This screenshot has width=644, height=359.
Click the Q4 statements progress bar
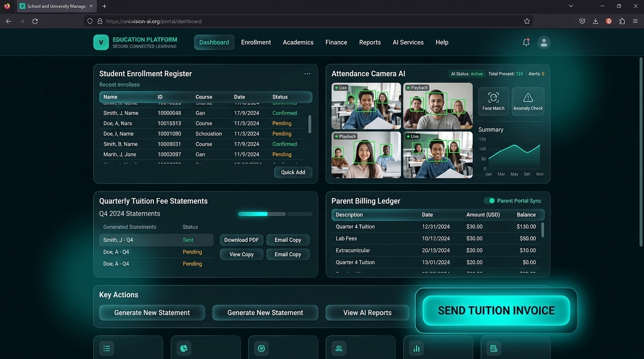pos(275,214)
